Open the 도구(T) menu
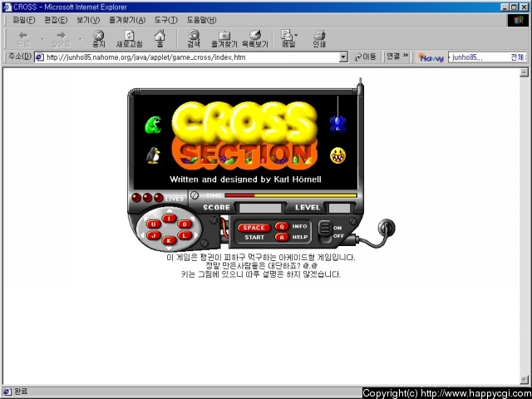 tap(166, 20)
